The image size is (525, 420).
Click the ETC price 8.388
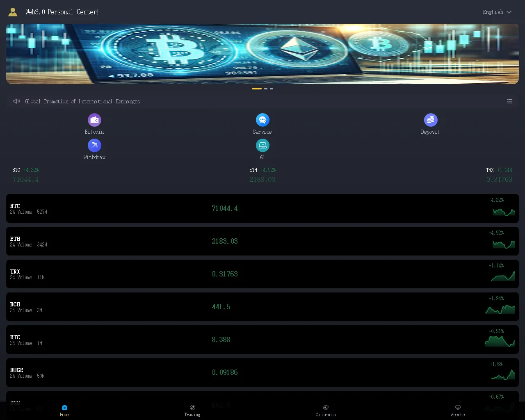click(x=221, y=340)
